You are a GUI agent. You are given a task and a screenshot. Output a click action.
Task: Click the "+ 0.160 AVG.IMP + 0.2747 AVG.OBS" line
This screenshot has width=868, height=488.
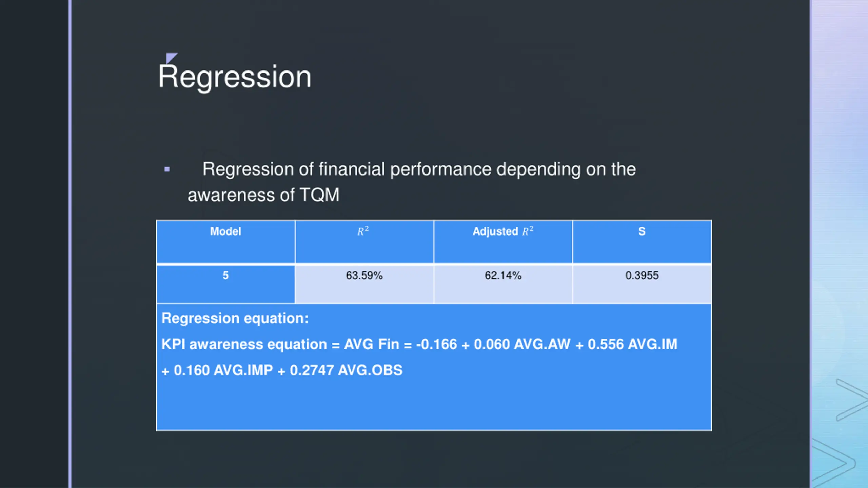[282, 370]
